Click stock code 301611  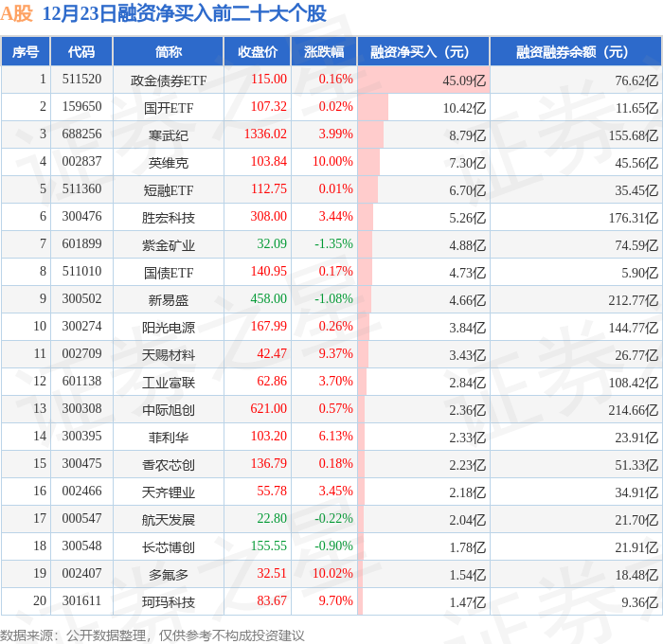81,601
